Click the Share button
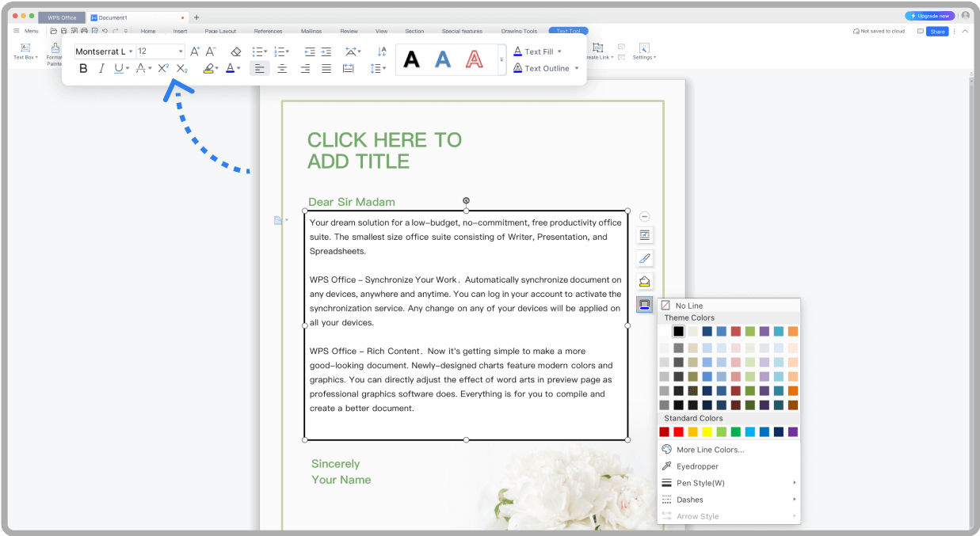The image size is (980, 536). 937,31
